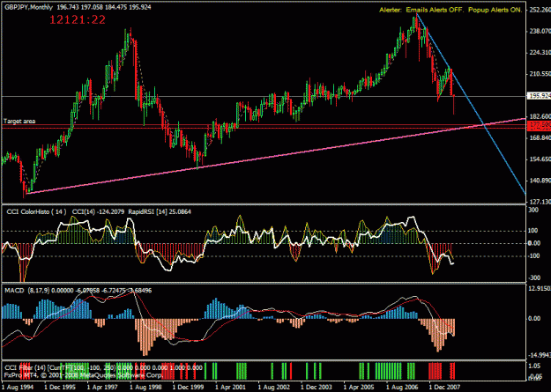Click the 182.600 price axis label
The height and width of the screenshot is (392, 551).
click(540, 116)
